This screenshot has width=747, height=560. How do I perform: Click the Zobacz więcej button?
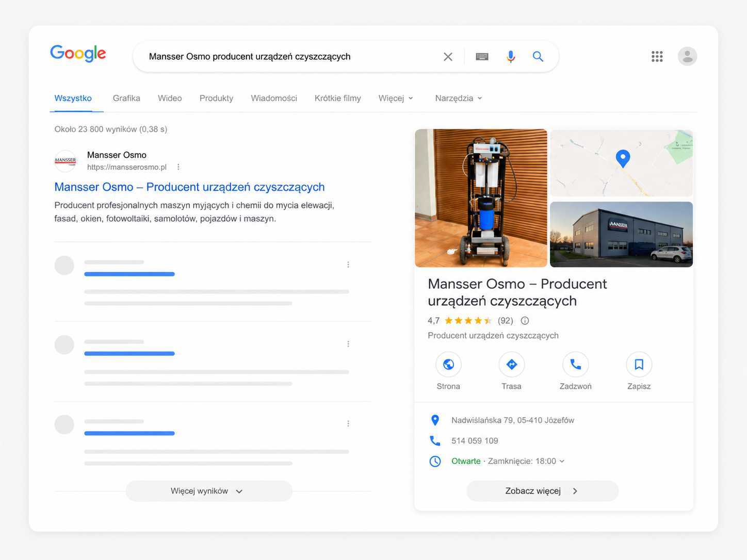point(542,491)
